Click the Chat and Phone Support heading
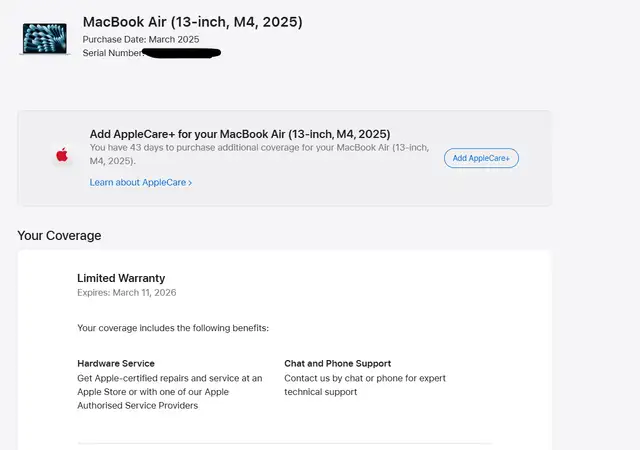The height and width of the screenshot is (450, 640). pos(337,363)
